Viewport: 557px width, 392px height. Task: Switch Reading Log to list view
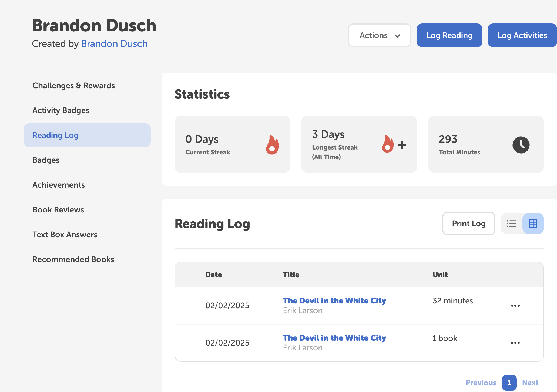tap(511, 223)
